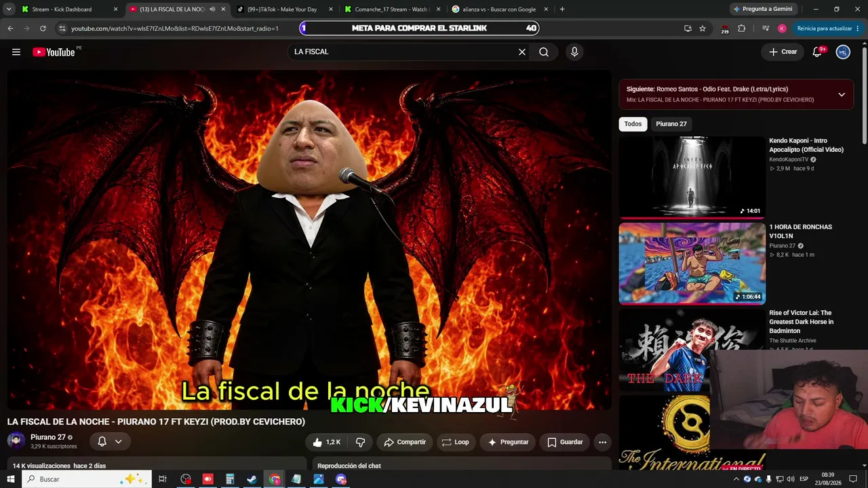Open the Kendo Kaponi Intro Apocalipto thumbnail
The width and height of the screenshot is (868, 488).
pos(692,178)
